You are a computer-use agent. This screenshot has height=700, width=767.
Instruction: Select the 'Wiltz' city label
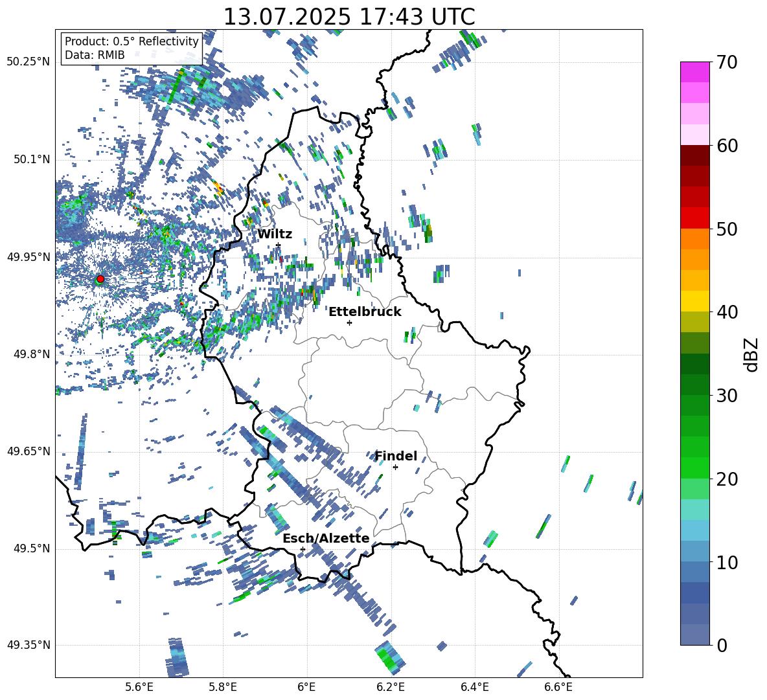[x=275, y=234]
